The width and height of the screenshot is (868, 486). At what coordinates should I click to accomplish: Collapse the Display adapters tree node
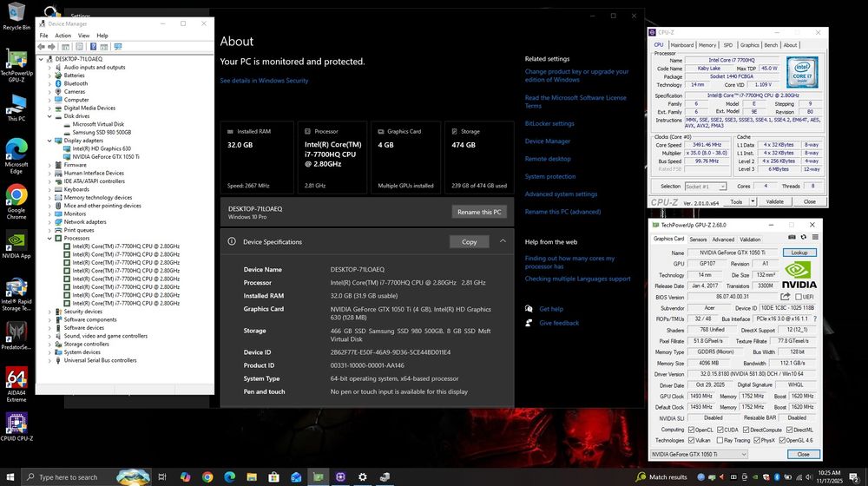point(49,141)
